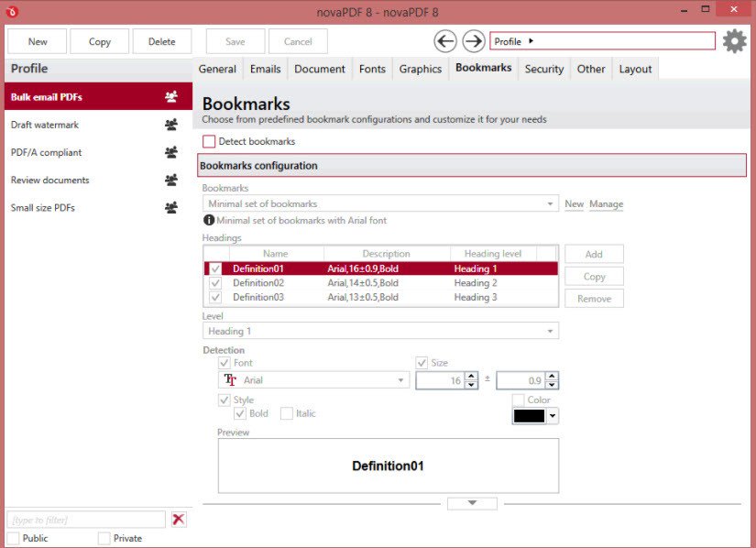
Task: Click the Save button
Action: (236, 41)
